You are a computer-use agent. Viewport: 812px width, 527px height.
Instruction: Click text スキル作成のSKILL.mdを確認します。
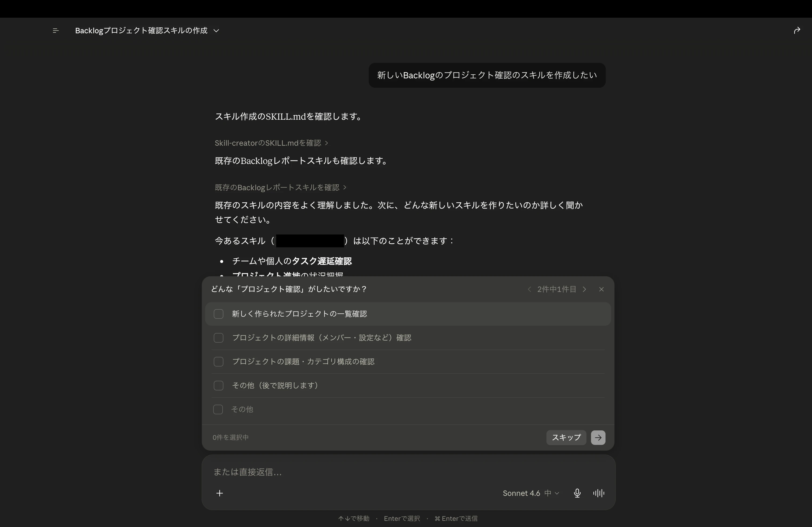pyautogui.click(x=289, y=116)
